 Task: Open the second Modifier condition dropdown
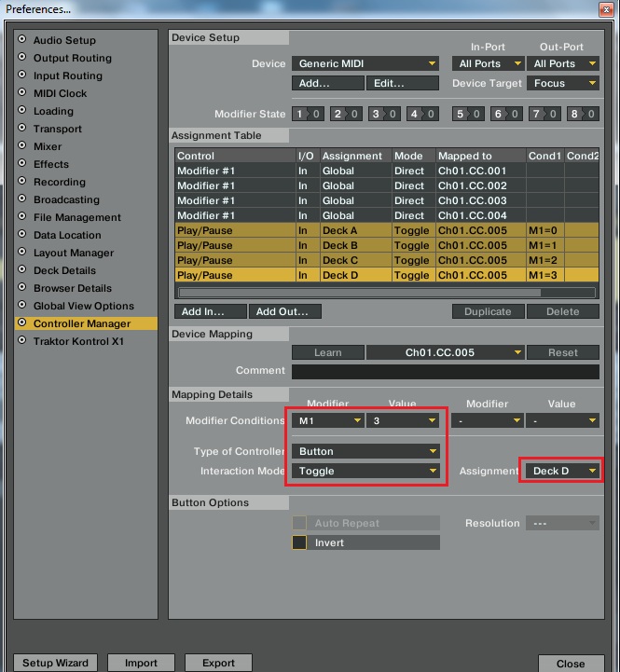point(488,420)
